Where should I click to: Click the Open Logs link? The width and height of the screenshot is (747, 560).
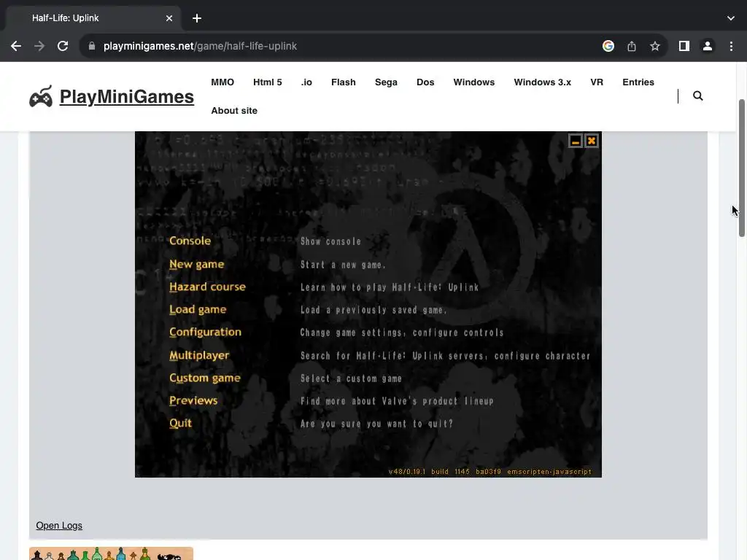click(x=59, y=526)
